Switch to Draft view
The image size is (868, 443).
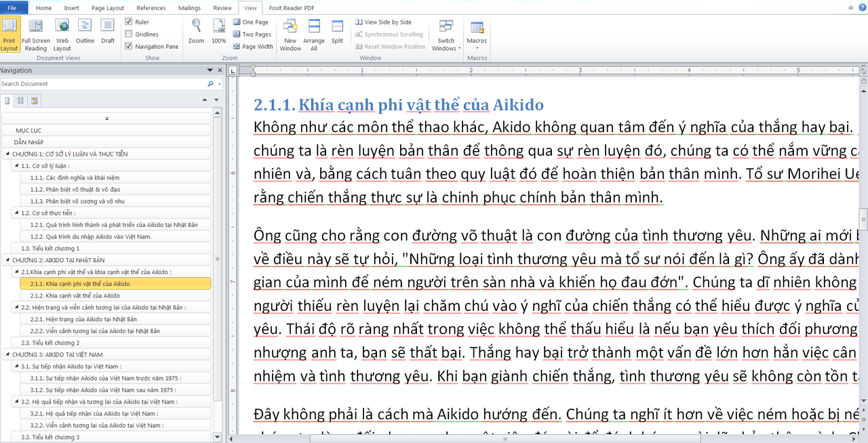tap(108, 31)
